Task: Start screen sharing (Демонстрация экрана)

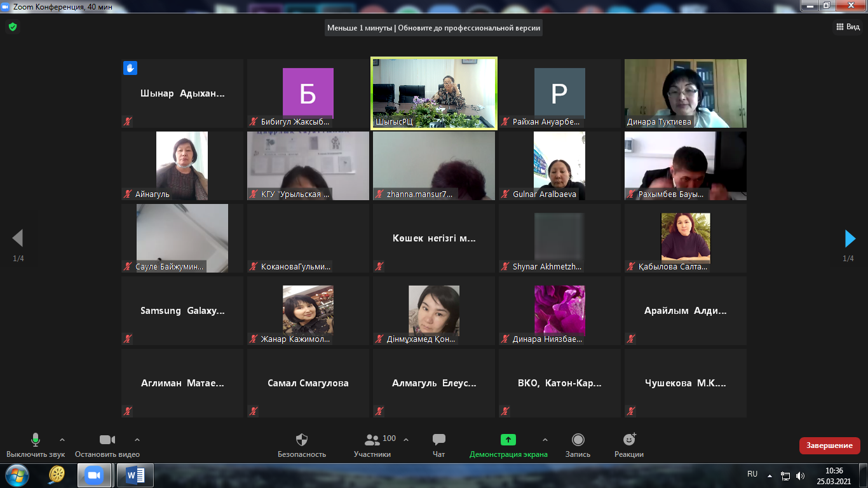Action: point(508,440)
